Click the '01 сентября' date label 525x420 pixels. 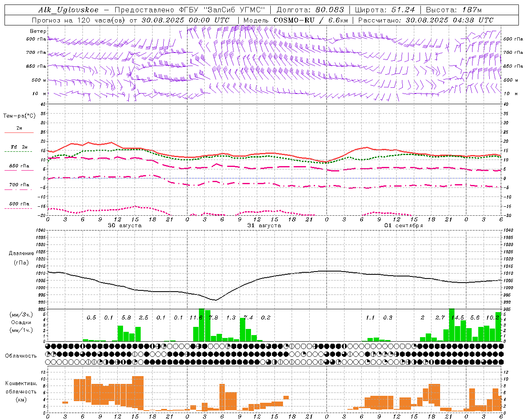tap(404, 226)
